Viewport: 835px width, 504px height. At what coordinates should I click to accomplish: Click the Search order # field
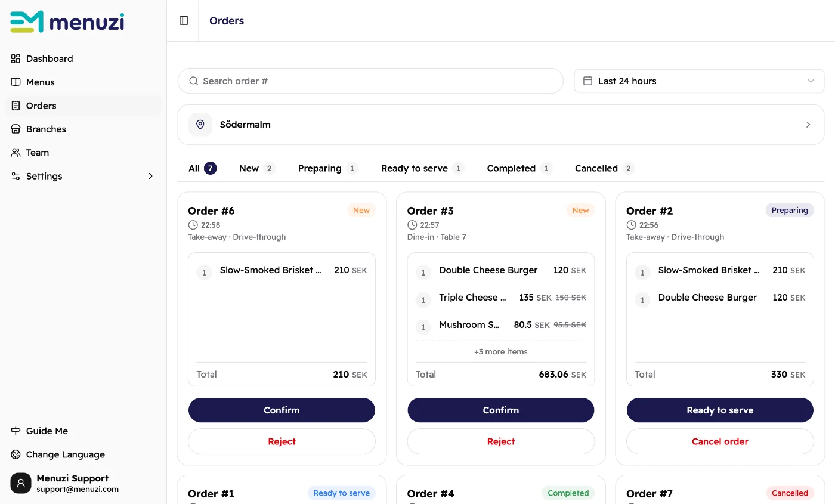click(x=370, y=81)
